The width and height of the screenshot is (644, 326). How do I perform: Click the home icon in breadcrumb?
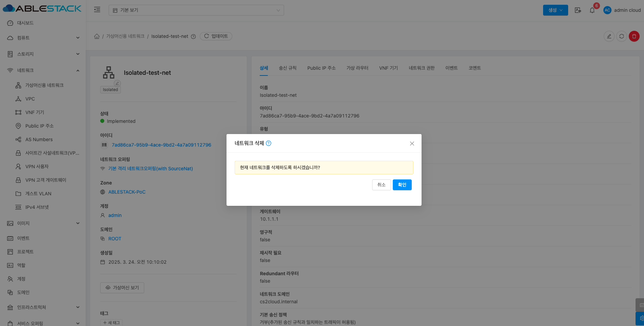click(97, 36)
